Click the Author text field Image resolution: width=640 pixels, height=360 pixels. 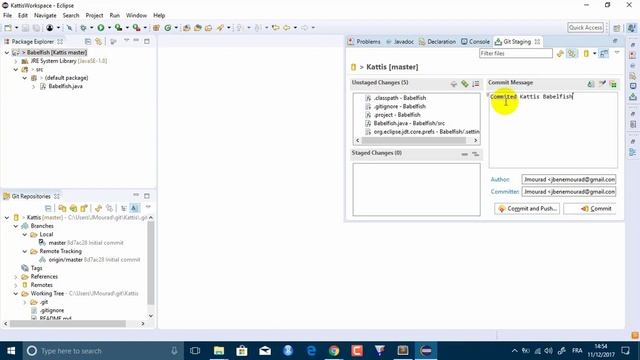click(569, 180)
